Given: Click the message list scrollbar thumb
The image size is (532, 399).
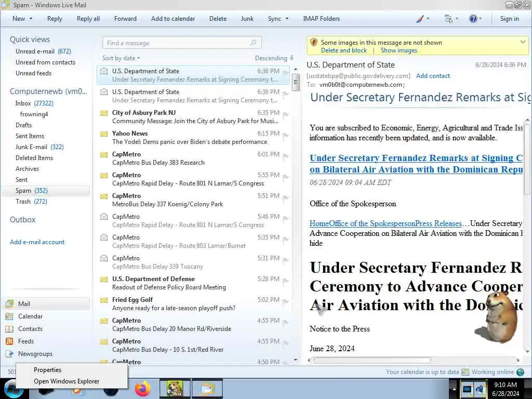Looking at the screenshot, I should tap(296, 83).
